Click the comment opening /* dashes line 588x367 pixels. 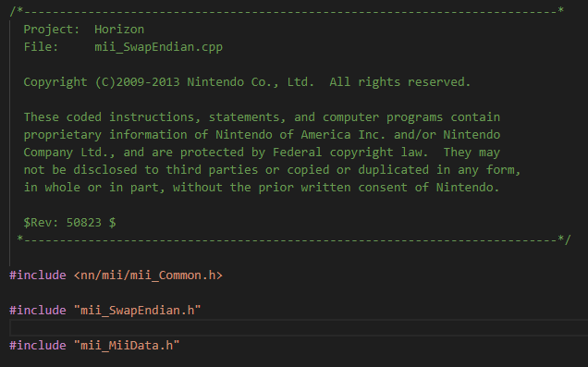(287, 12)
